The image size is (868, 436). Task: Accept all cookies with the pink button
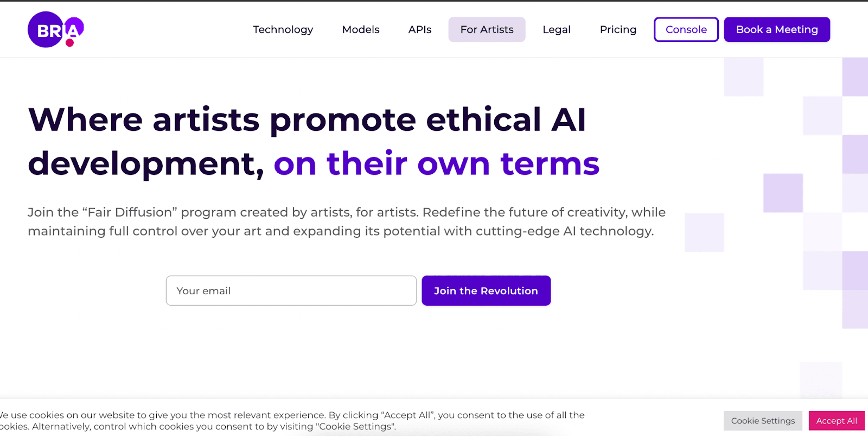click(836, 421)
